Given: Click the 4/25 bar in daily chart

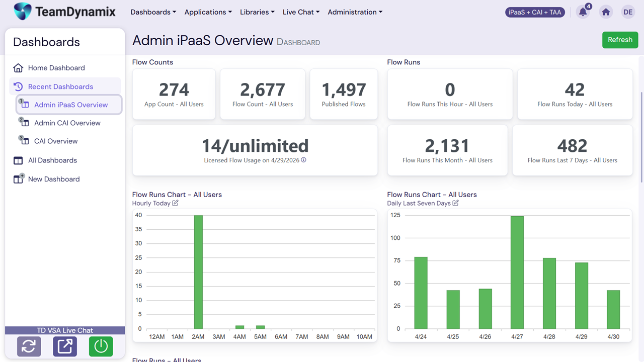Looking at the screenshot, I should pos(453,310).
